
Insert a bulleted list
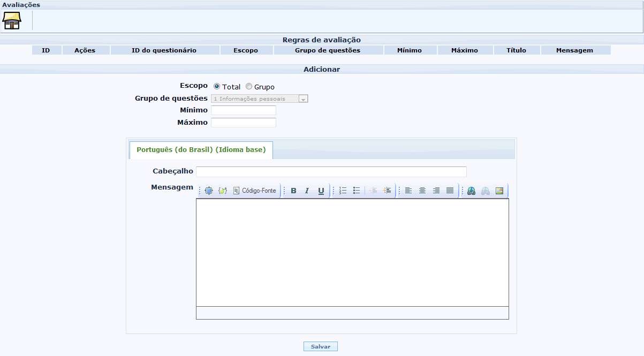[357, 191]
